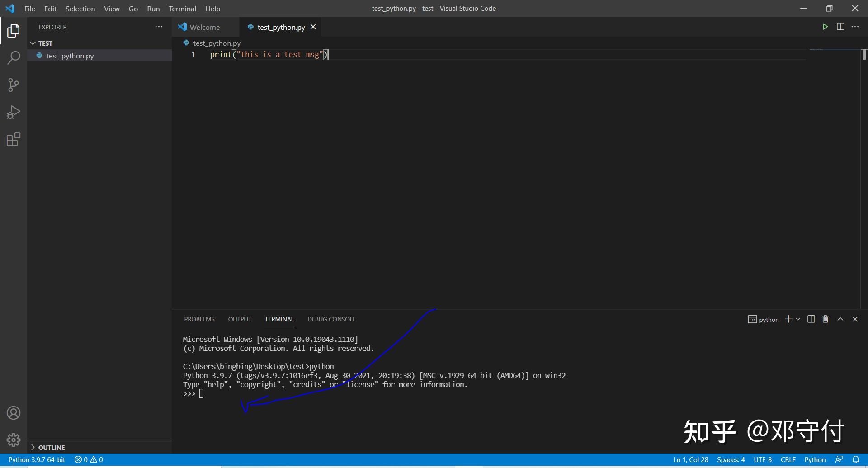Screen dimensions: 868x468
Task: Split the terminal panel
Action: (811, 319)
